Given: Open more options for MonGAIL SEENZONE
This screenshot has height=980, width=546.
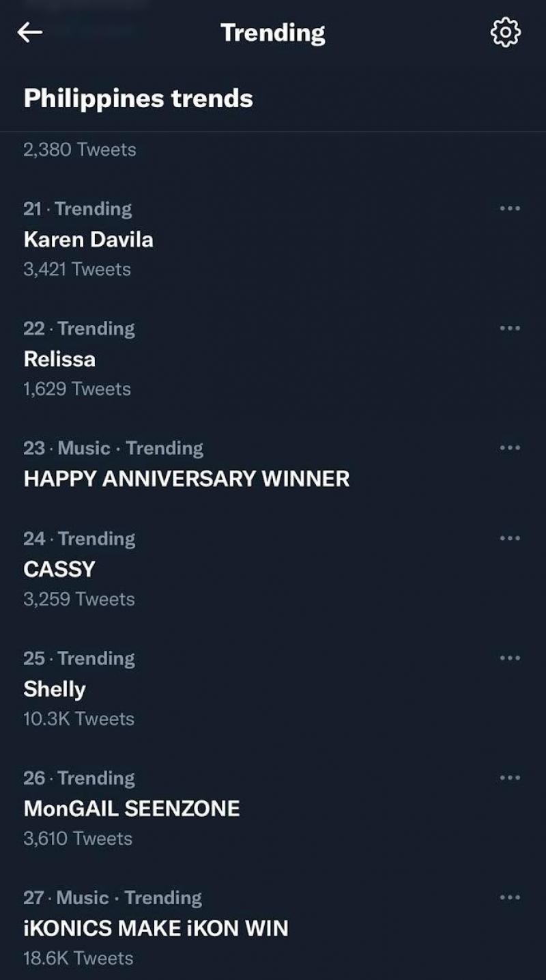Looking at the screenshot, I should coord(510,778).
